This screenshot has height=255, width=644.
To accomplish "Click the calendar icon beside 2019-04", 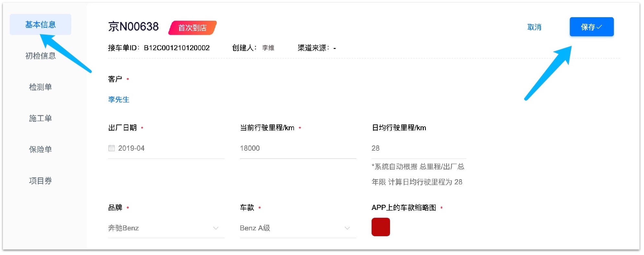I will click(x=111, y=148).
